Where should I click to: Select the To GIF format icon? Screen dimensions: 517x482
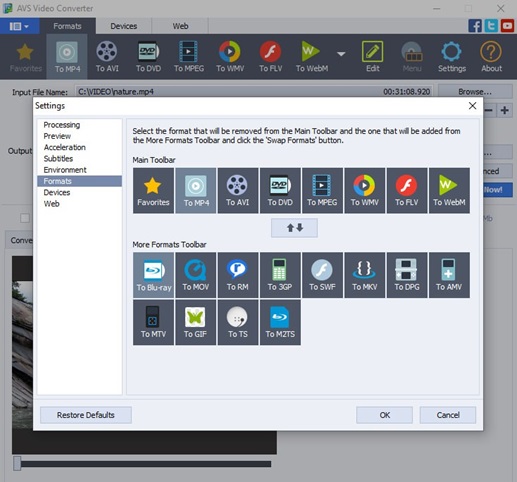tap(196, 322)
